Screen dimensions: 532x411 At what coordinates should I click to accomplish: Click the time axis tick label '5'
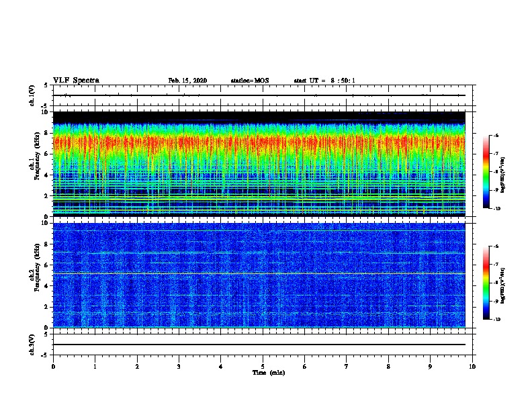point(263,367)
